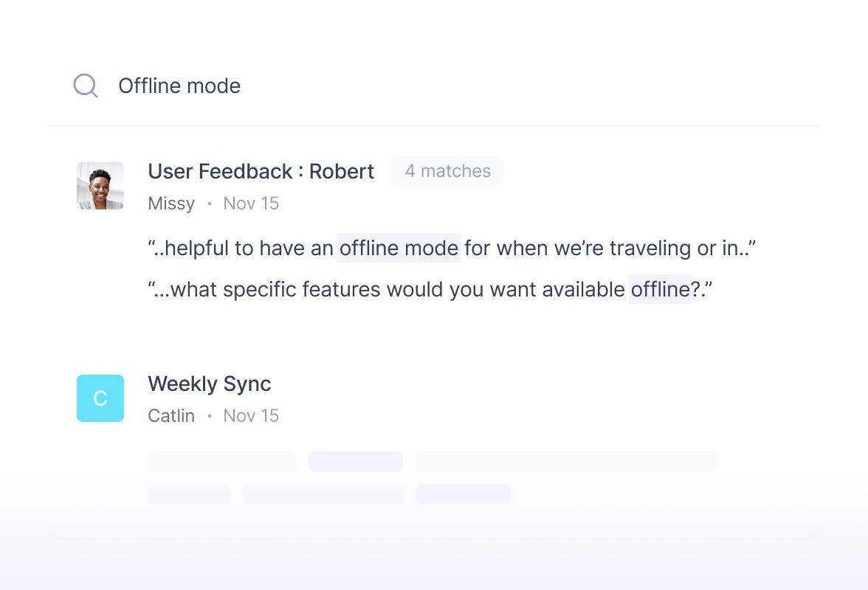Click the 4 matches badge
Screen dimensions: 868x590
447,171
